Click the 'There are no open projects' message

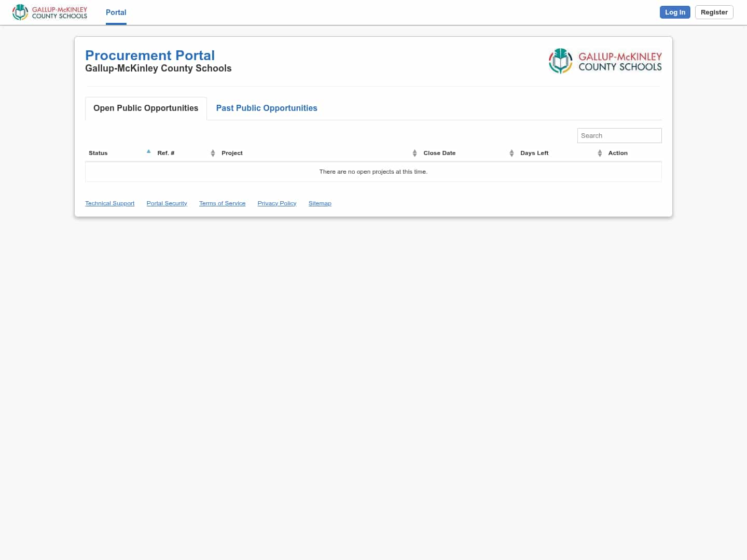coord(374,172)
